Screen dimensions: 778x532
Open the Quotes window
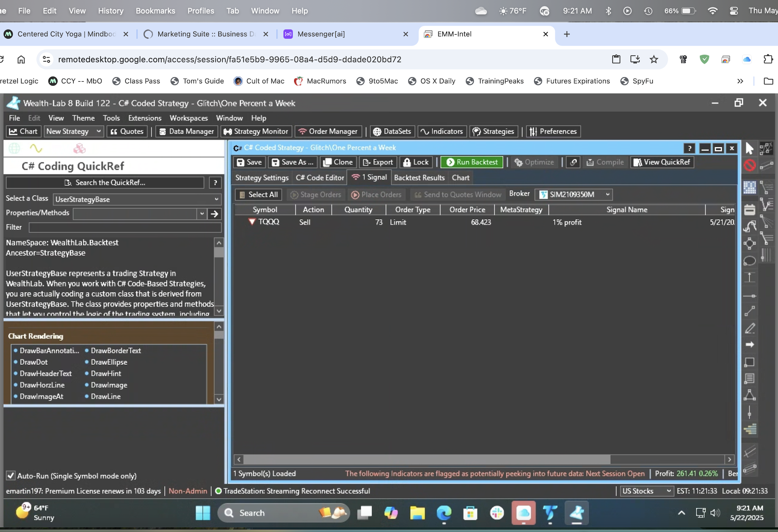pyautogui.click(x=127, y=131)
